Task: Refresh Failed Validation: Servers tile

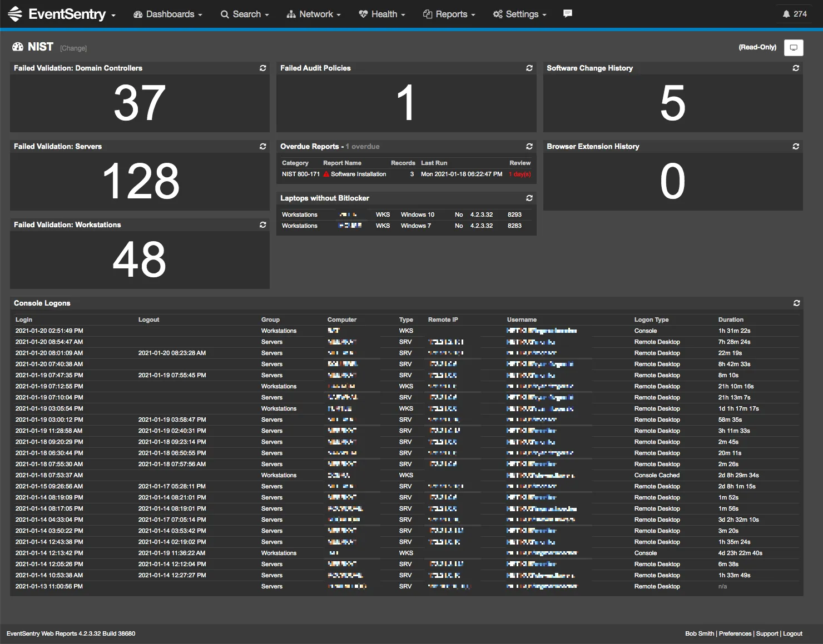Action: 263,146
